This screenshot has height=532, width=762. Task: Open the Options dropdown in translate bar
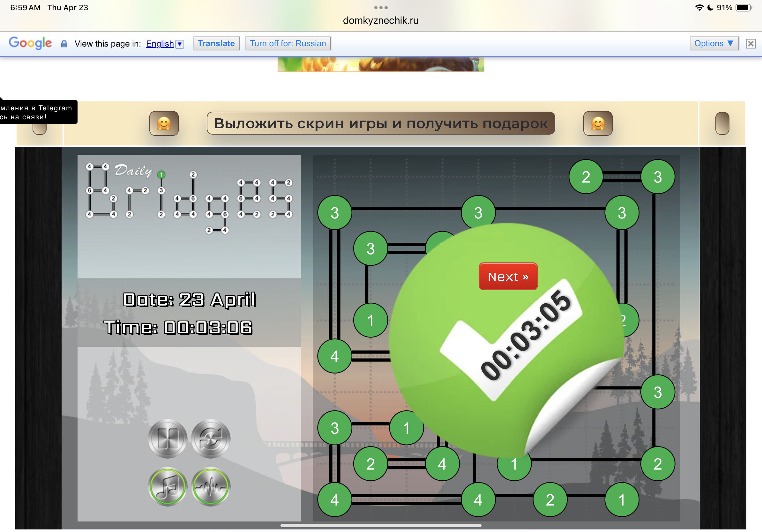pos(713,43)
